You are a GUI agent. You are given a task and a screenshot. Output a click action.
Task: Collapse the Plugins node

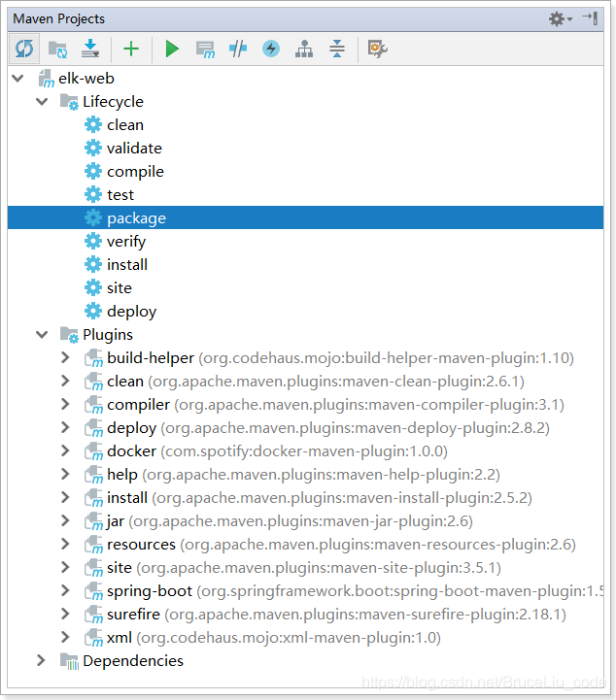coord(42,335)
